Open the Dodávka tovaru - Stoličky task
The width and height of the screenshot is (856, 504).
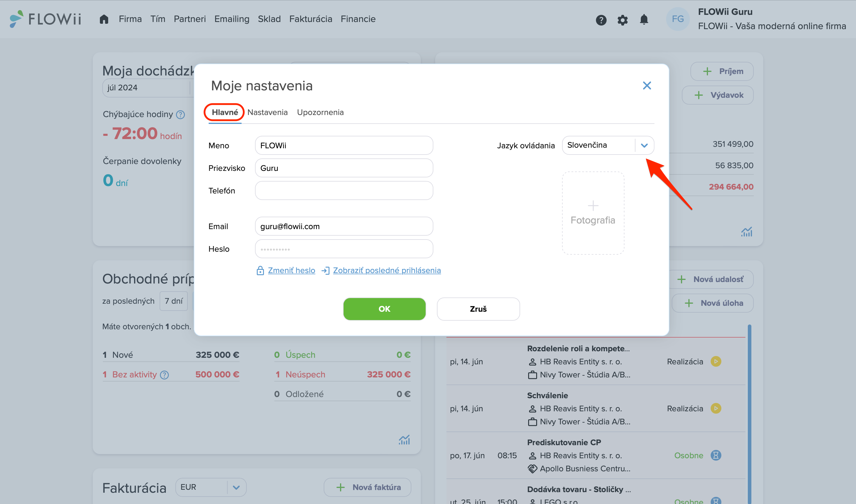(579, 489)
